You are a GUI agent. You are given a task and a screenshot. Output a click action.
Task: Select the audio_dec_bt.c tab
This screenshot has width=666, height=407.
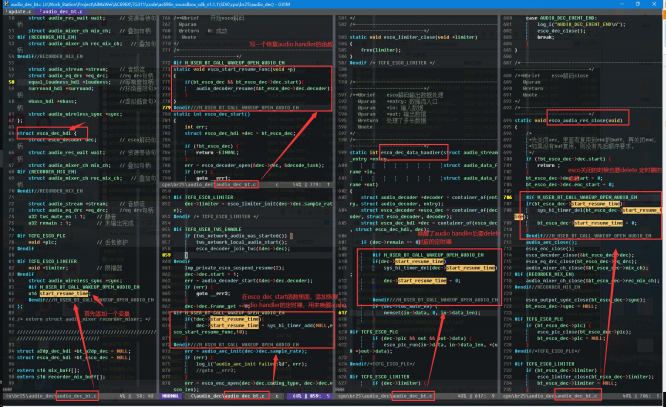60,11
